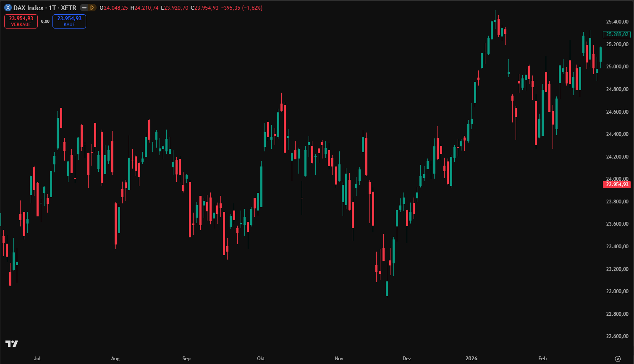Click the green 25.289,02 price tag
Viewport: 634px width, 364px height.
coord(617,34)
